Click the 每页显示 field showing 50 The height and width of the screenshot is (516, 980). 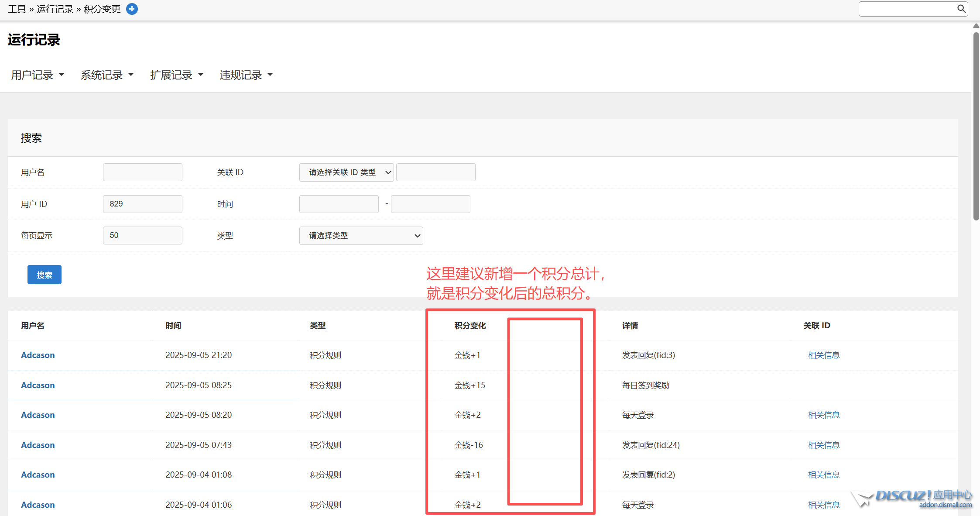tap(143, 236)
